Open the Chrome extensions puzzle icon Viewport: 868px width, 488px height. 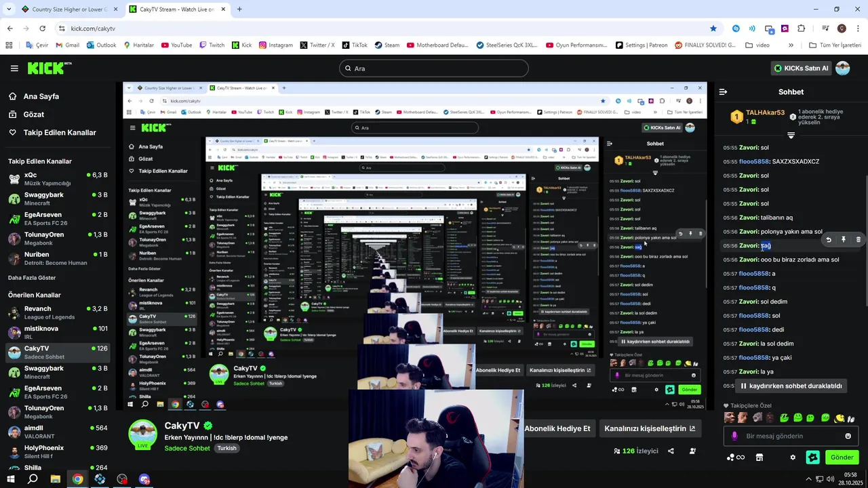click(x=801, y=28)
